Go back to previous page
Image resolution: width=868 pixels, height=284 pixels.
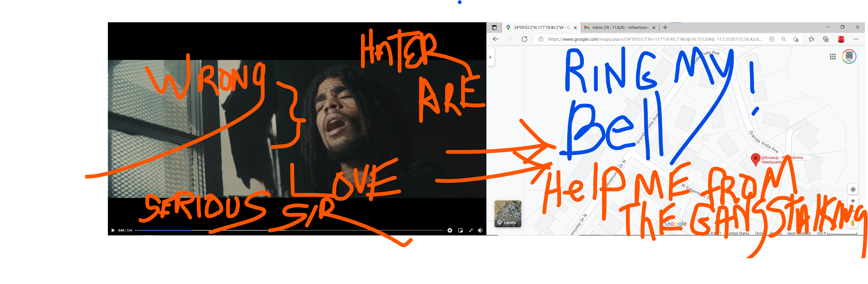495,39
